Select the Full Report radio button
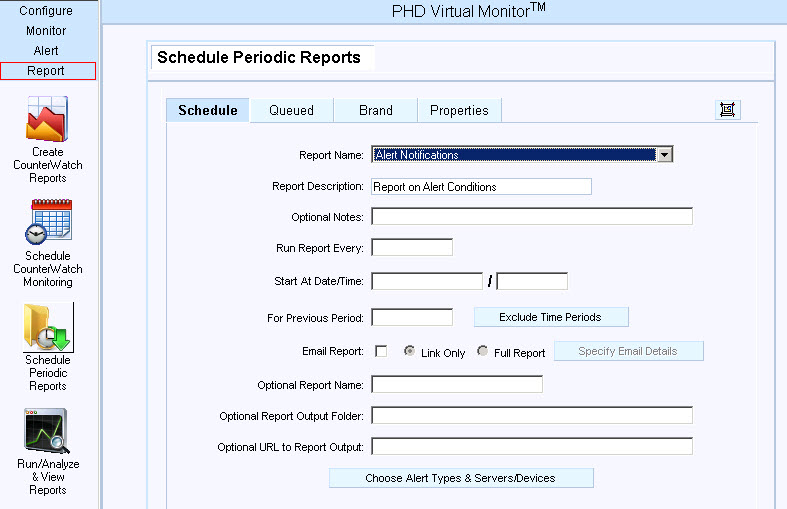Image resolution: width=787 pixels, height=509 pixels. [x=482, y=351]
